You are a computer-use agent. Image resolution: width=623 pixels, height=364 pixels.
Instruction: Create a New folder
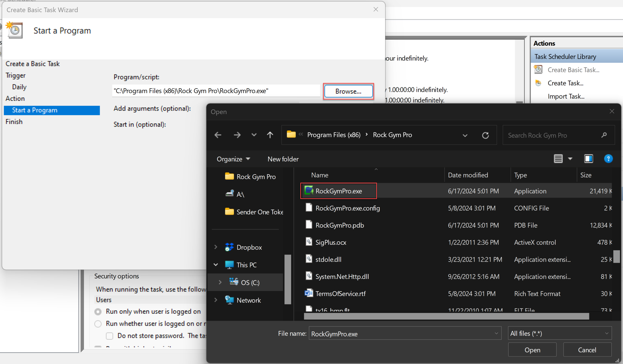[x=283, y=159]
